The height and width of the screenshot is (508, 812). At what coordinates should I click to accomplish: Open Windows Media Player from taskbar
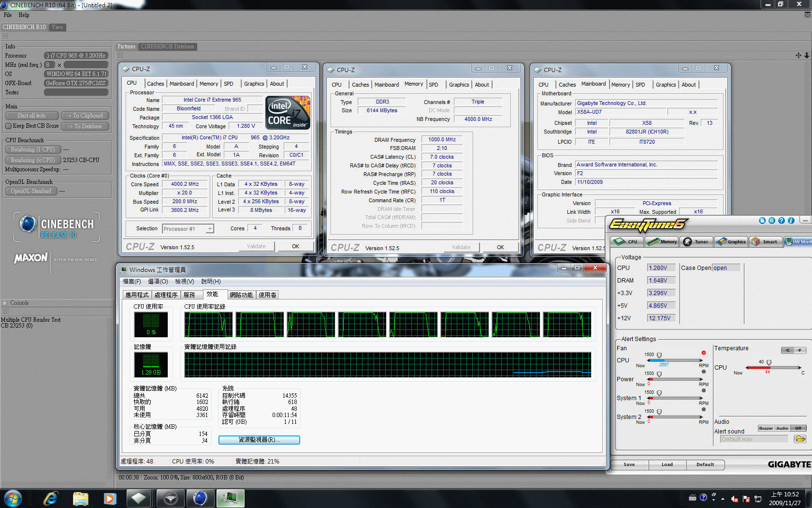110,498
